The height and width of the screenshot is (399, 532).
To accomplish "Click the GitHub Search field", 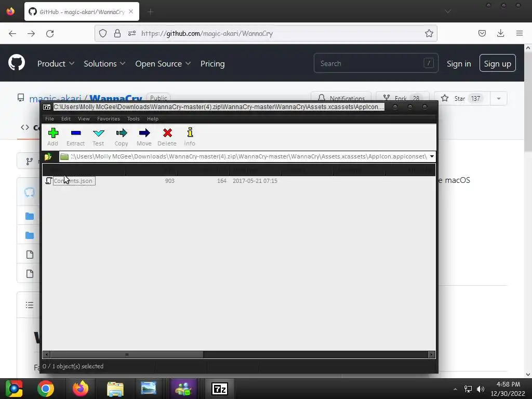I will click(x=376, y=63).
